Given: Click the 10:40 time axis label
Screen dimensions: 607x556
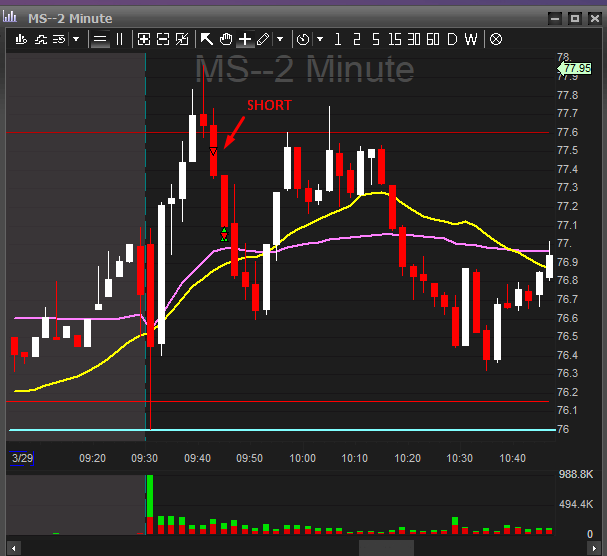Looking at the screenshot, I should point(513,458).
